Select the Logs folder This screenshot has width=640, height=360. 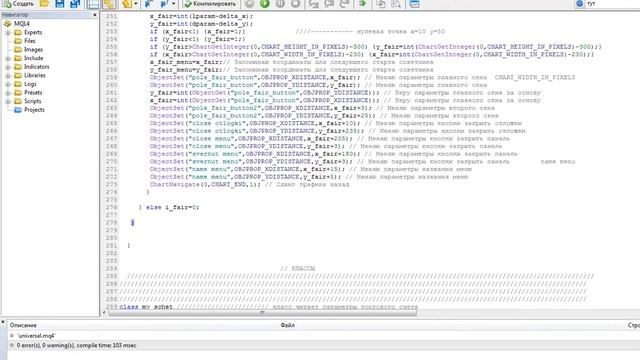coord(30,84)
